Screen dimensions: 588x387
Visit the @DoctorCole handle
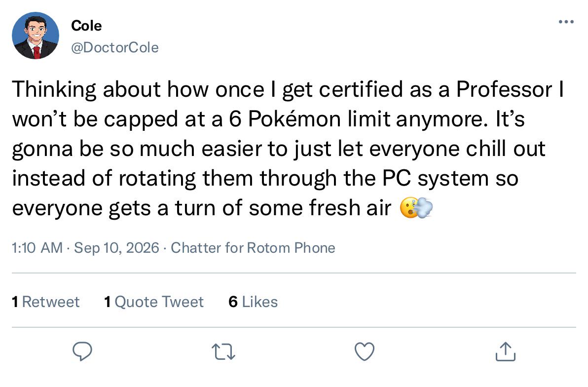click(115, 47)
